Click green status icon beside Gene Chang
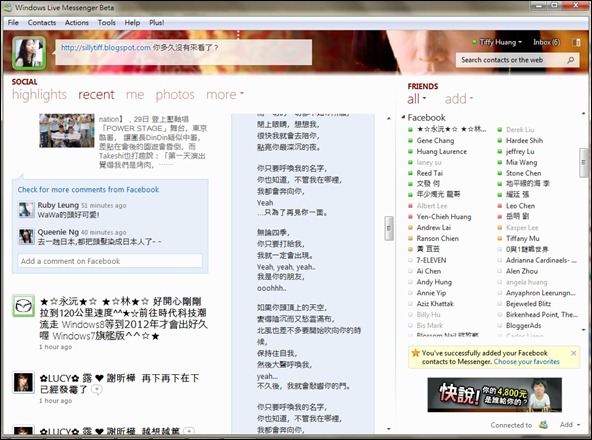Viewport: 592px width, 440px height. [410, 140]
